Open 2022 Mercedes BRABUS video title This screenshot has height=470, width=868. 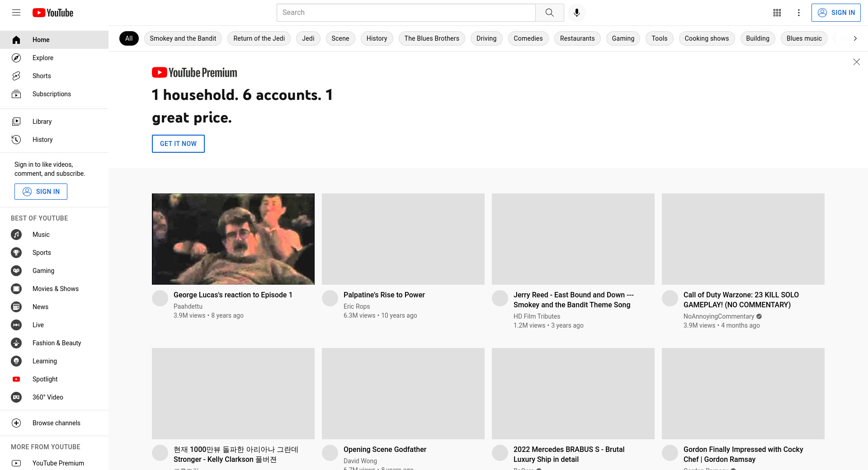[569, 454]
